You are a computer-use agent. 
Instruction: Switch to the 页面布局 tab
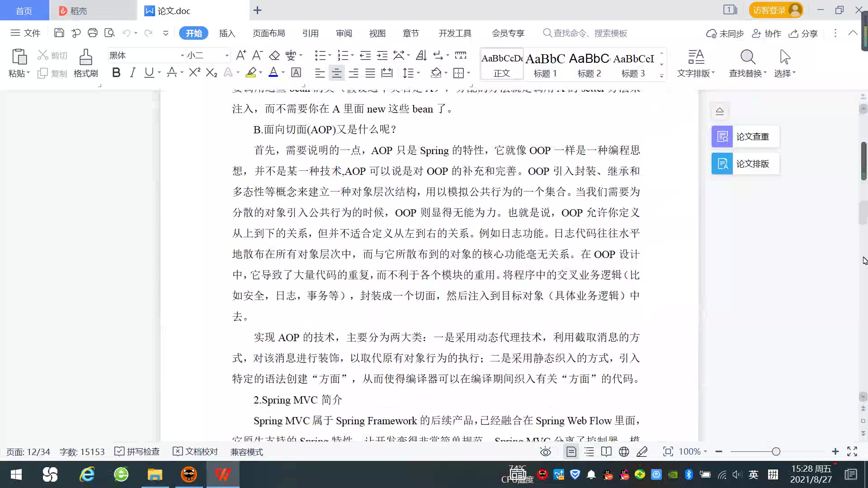pyautogui.click(x=269, y=33)
